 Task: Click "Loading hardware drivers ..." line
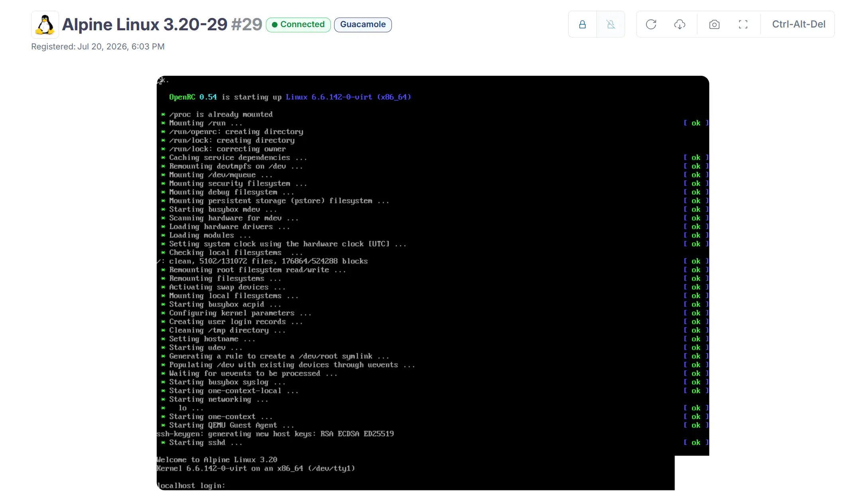[x=229, y=227]
